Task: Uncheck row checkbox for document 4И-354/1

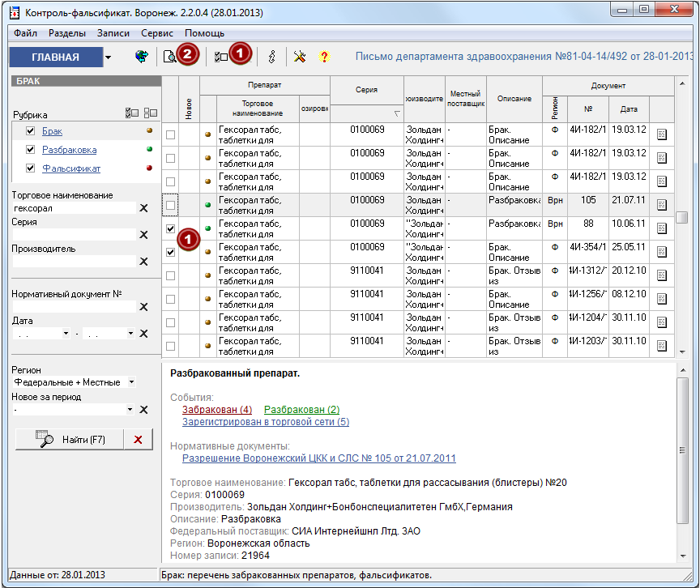Action: coord(170,252)
